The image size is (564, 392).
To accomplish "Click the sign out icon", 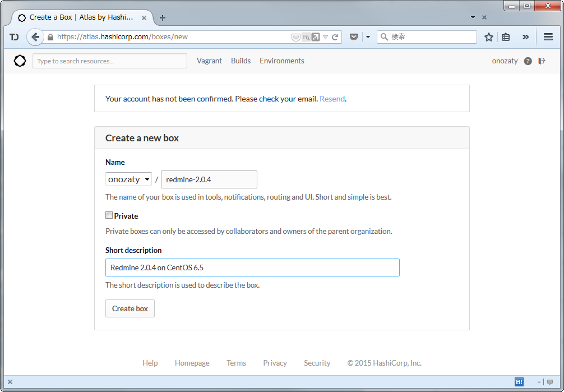I will [x=542, y=61].
